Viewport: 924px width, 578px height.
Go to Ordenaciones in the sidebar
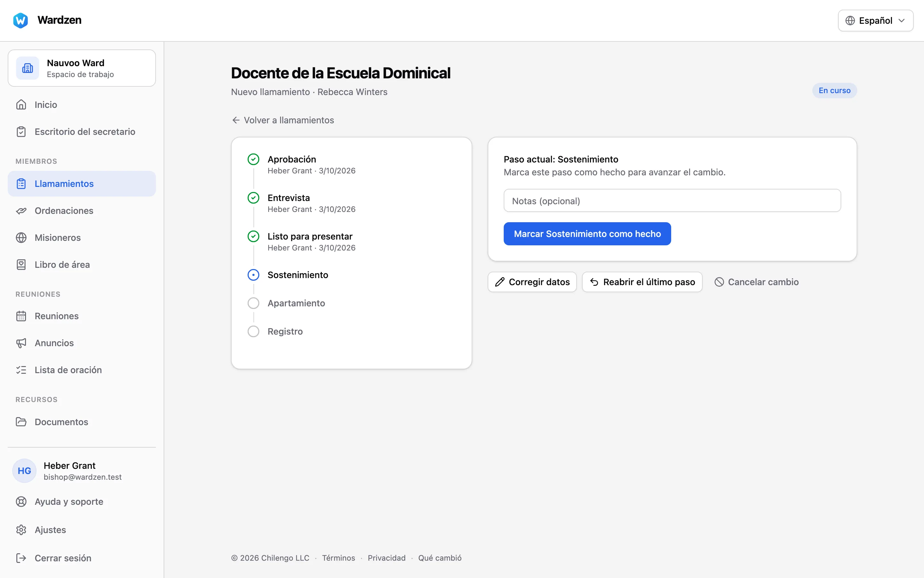82,211
